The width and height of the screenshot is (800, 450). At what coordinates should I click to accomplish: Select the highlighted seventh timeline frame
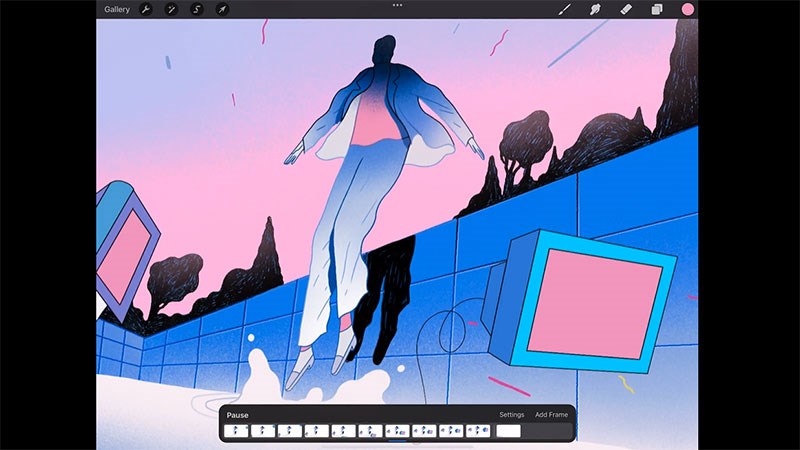[397, 431]
